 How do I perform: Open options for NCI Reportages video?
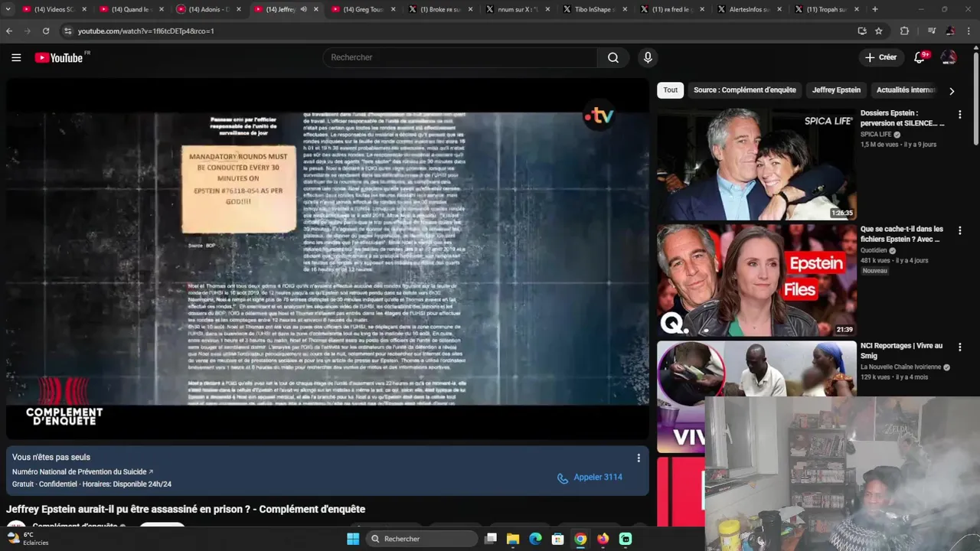960,347
